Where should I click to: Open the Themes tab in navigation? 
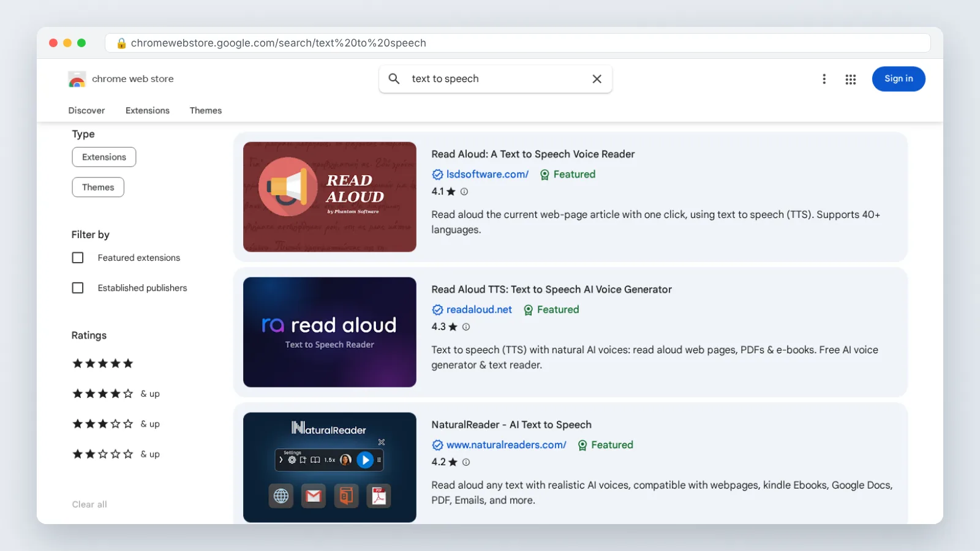click(x=206, y=111)
